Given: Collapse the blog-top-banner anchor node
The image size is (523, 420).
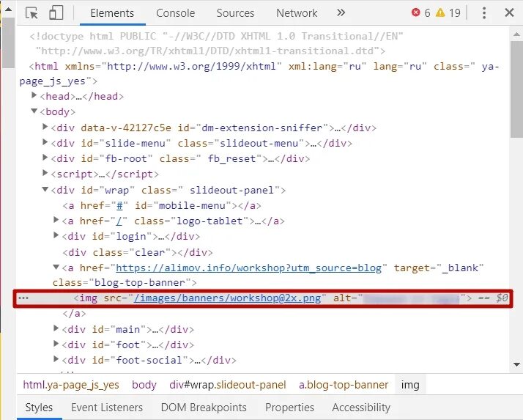Looking at the screenshot, I should pyautogui.click(x=56, y=267).
